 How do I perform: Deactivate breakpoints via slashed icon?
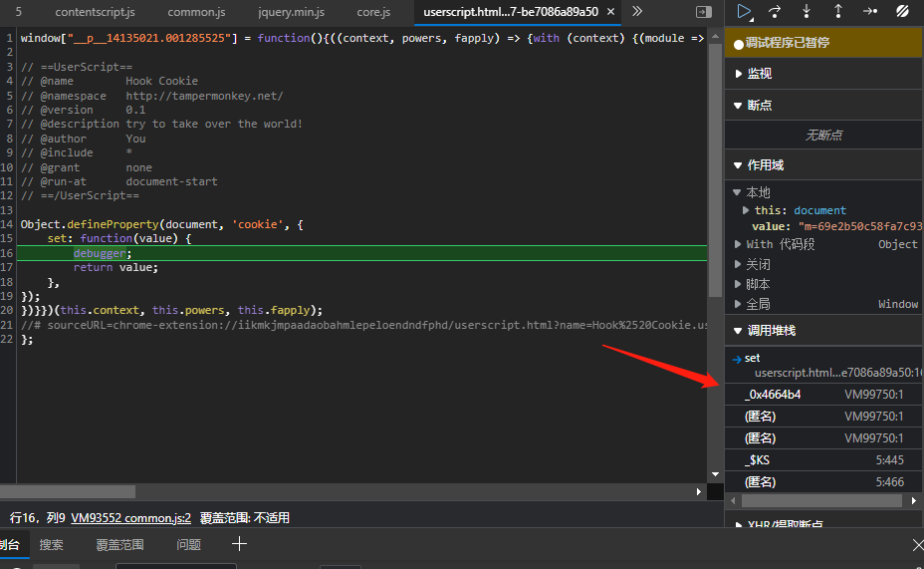click(x=902, y=11)
